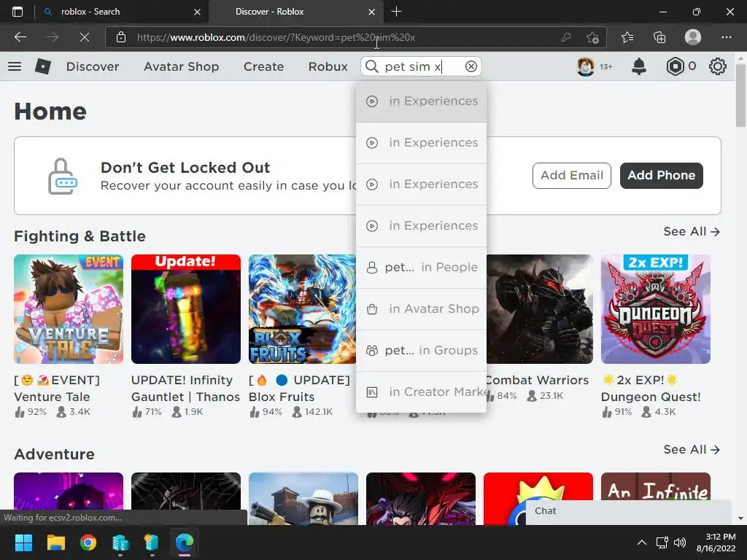Clear the search box with the X icon
The width and height of the screenshot is (747, 560).
[471, 66]
